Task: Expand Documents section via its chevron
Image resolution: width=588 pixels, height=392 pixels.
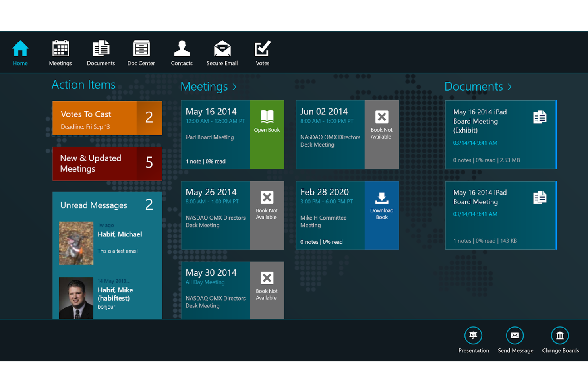Action: click(511, 87)
